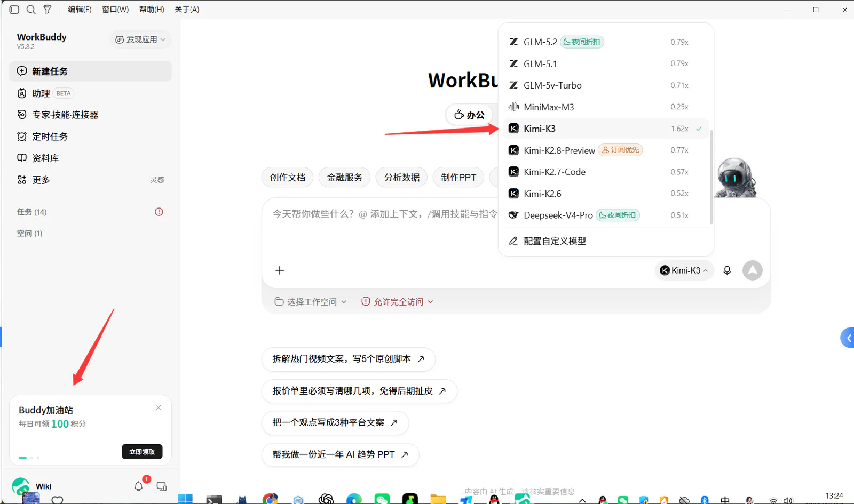Image resolution: width=854 pixels, height=504 pixels.
Task: Open Windows Start button in taskbar
Action: [185, 499]
